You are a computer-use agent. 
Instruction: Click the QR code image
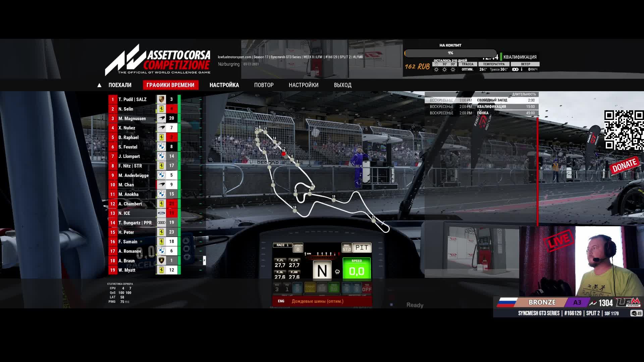tap(624, 130)
